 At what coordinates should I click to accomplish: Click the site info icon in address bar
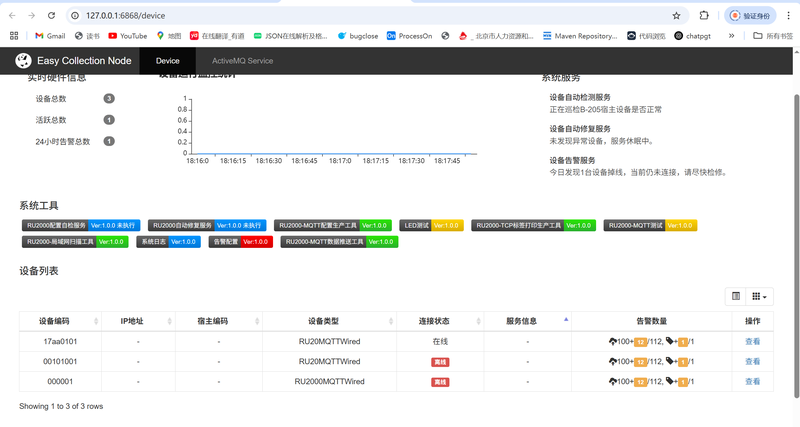(75, 16)
